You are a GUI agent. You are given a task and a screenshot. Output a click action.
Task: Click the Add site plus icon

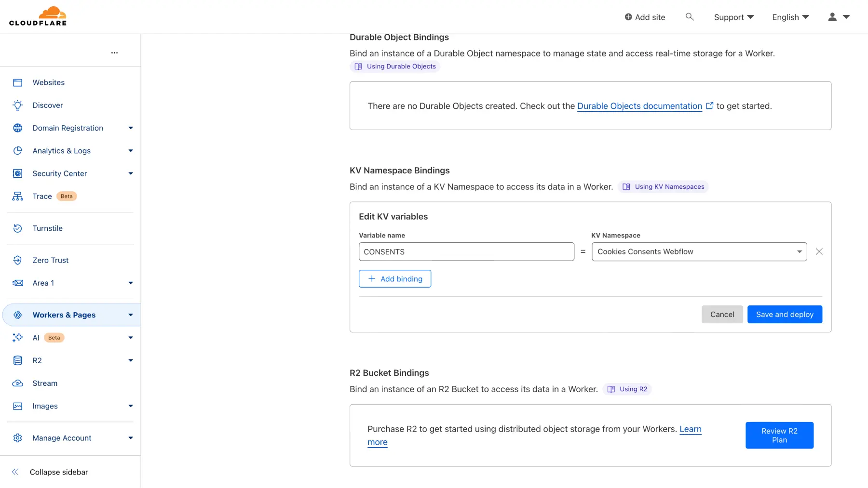[x=628, y=17]
